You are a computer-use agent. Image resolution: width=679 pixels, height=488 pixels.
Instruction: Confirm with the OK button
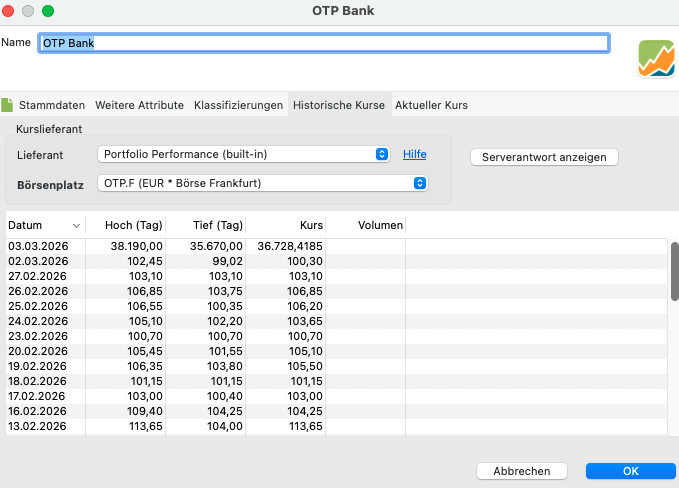point(630,471)
